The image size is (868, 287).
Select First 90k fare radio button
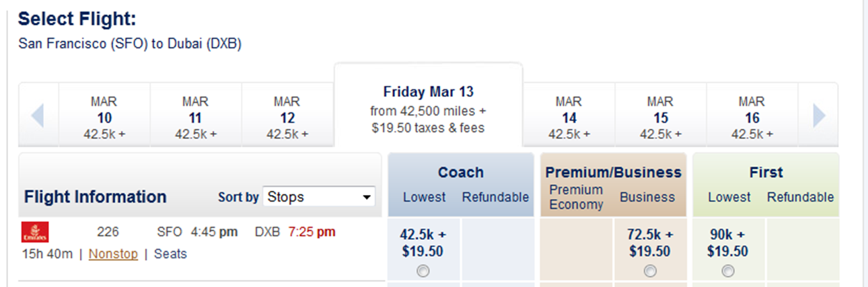click(727, 271)
